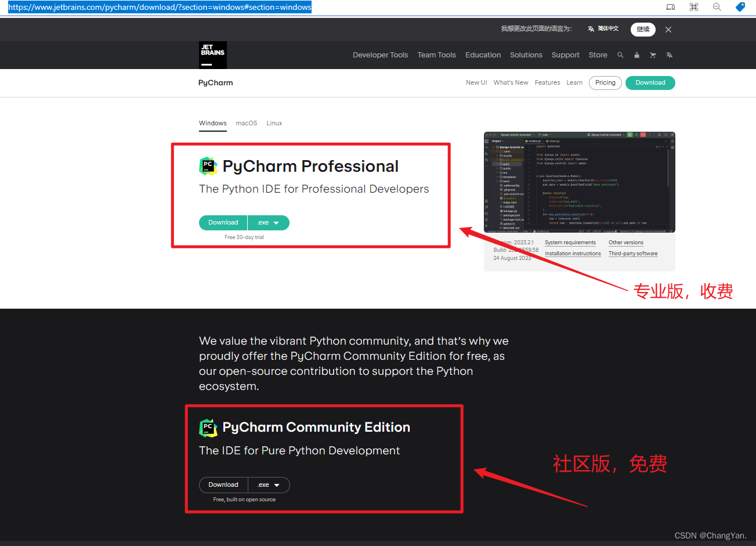Open the Support menu
Screen dimensions: 756x546
[566, 55]
